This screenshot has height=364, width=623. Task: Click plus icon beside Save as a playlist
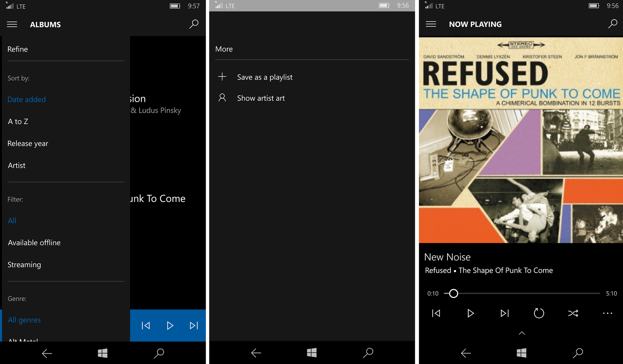222,77
